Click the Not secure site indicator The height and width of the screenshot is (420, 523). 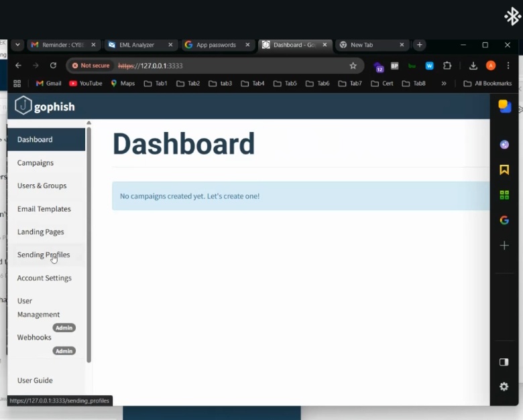(91, 66)
